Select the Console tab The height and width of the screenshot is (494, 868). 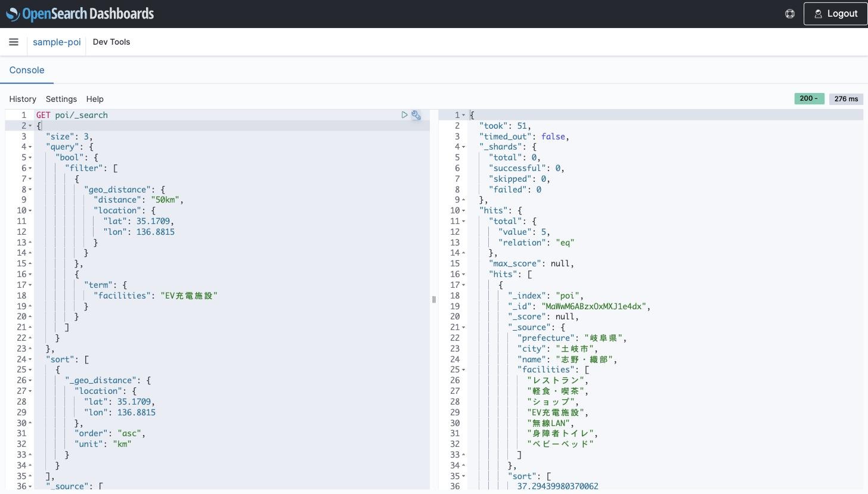coord(27,70)
